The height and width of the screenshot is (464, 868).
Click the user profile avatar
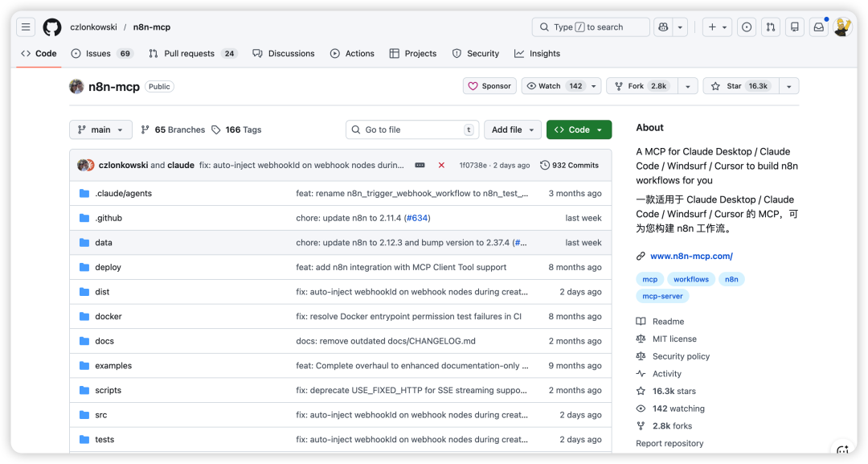[841, 27]
